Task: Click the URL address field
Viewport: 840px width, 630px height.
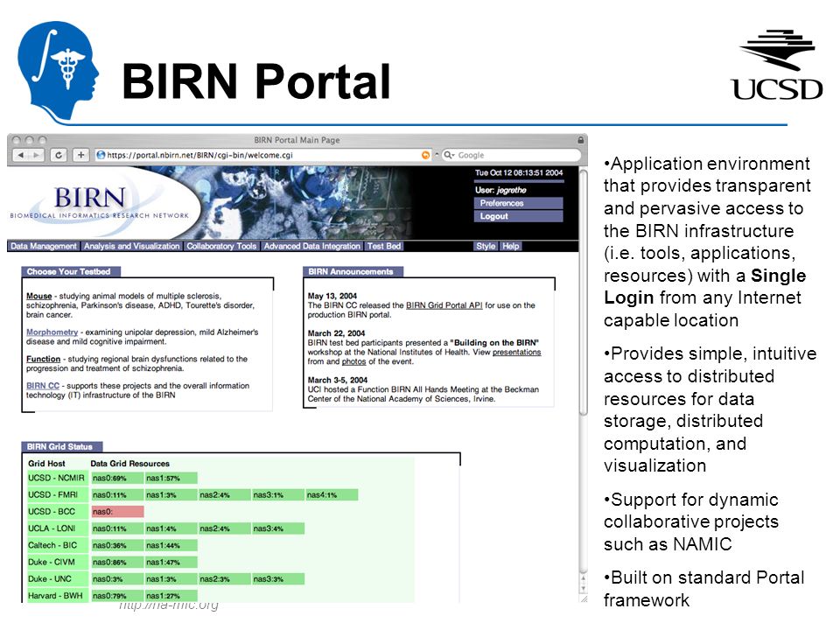Action: 262,156
